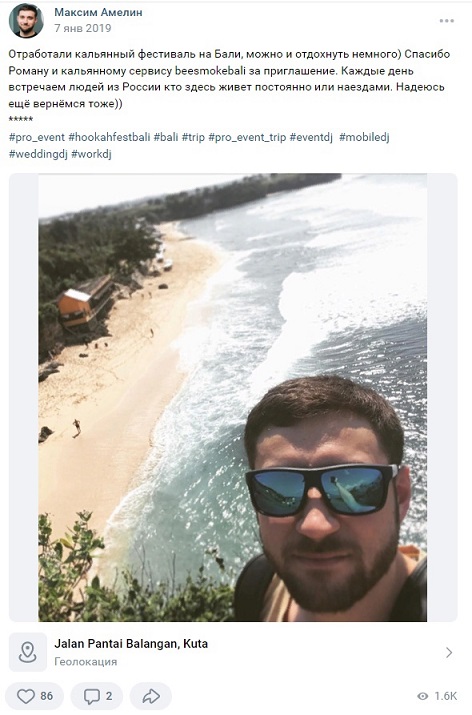This screenshot has width=472, height=715.
Task: Open the #workdj hashtag
Action: tap(91, 154)
